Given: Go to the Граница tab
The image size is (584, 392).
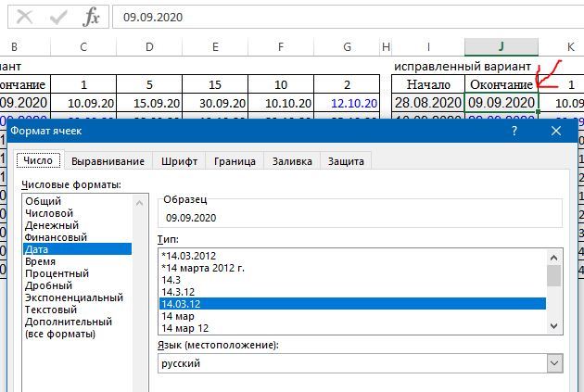Looking at the screenshot, I should pyautogui.click(x=235, y=161).
